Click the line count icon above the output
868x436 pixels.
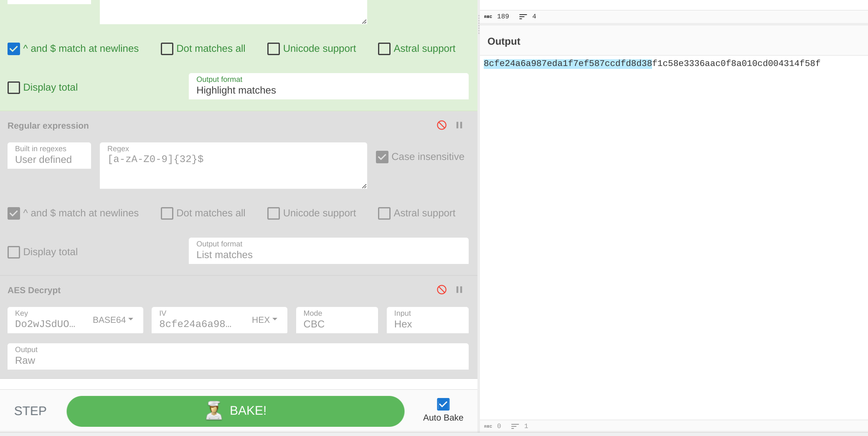coord(523,17)
